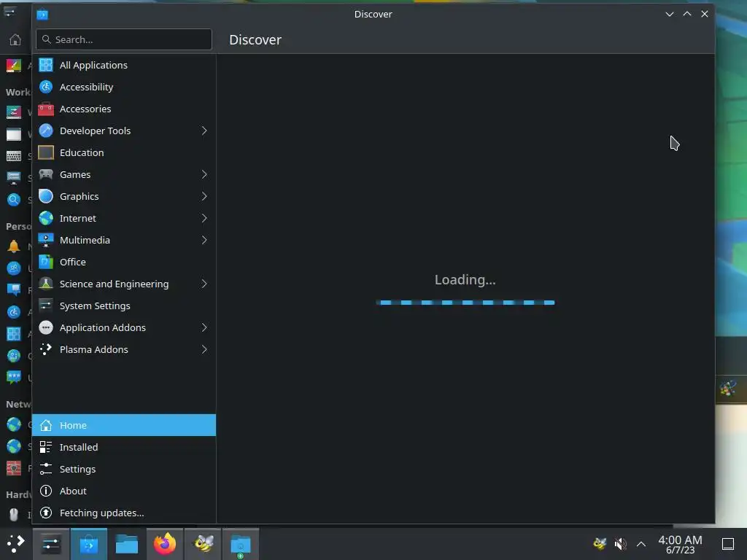Expand Science and Engineering subcategories chevron
Screen dimensions: 747x560
204,284
